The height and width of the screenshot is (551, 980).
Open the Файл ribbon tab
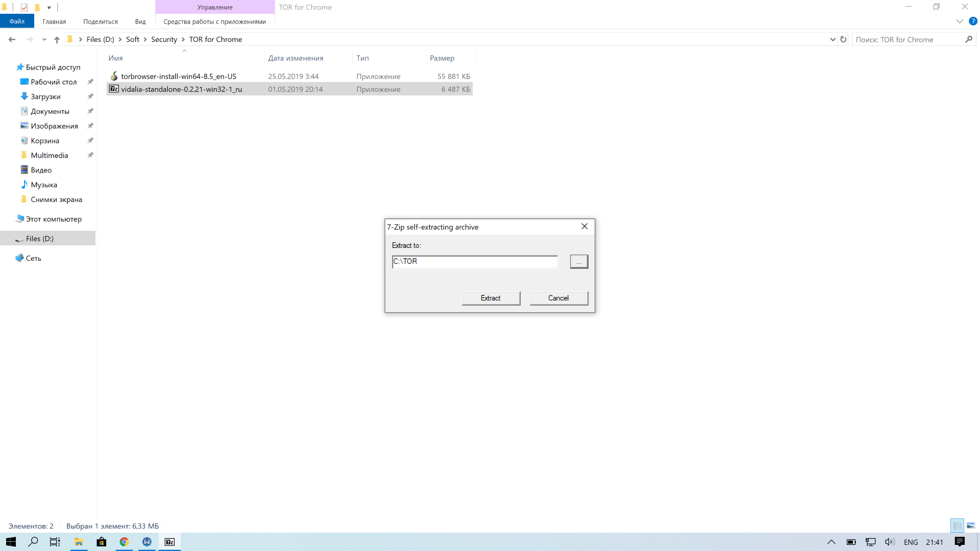(17, 21)
